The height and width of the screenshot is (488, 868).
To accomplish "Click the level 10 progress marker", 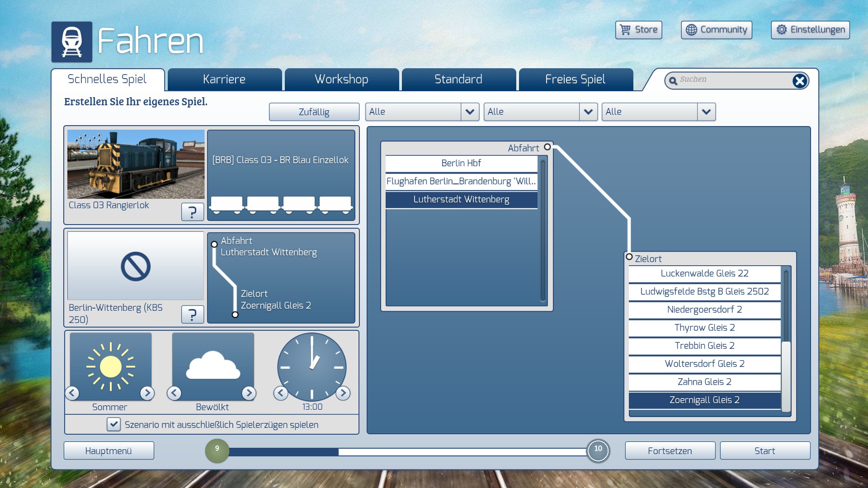I will point(598,450).
